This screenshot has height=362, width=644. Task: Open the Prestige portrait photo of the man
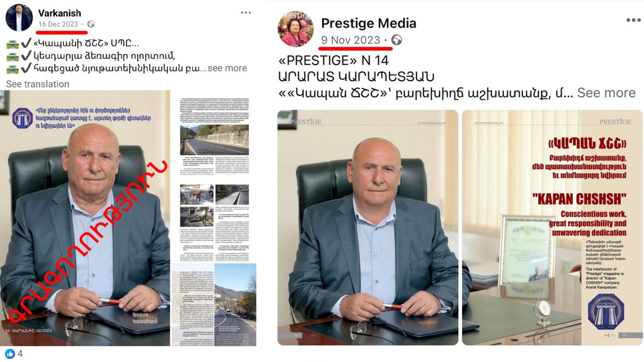tap(368, 227)
